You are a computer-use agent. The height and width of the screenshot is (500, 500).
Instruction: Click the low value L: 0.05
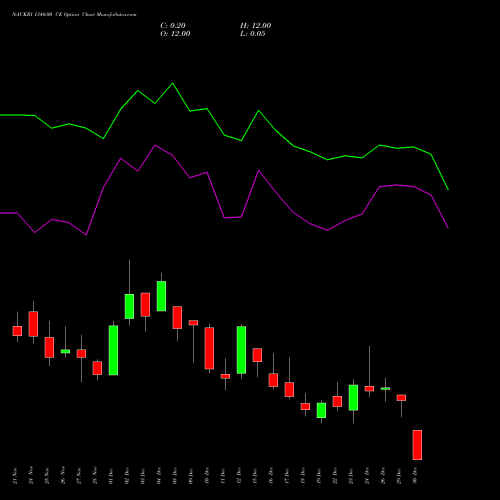coord(253,34)
